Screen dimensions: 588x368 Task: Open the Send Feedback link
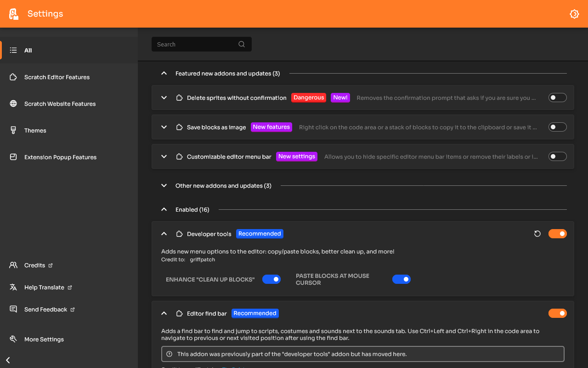(69, 310)
